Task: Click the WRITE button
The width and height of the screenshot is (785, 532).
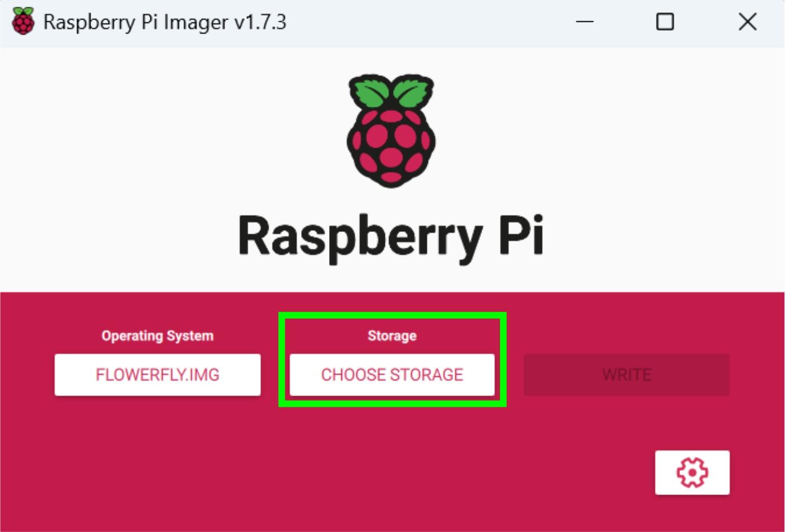Action: [626, 374]
